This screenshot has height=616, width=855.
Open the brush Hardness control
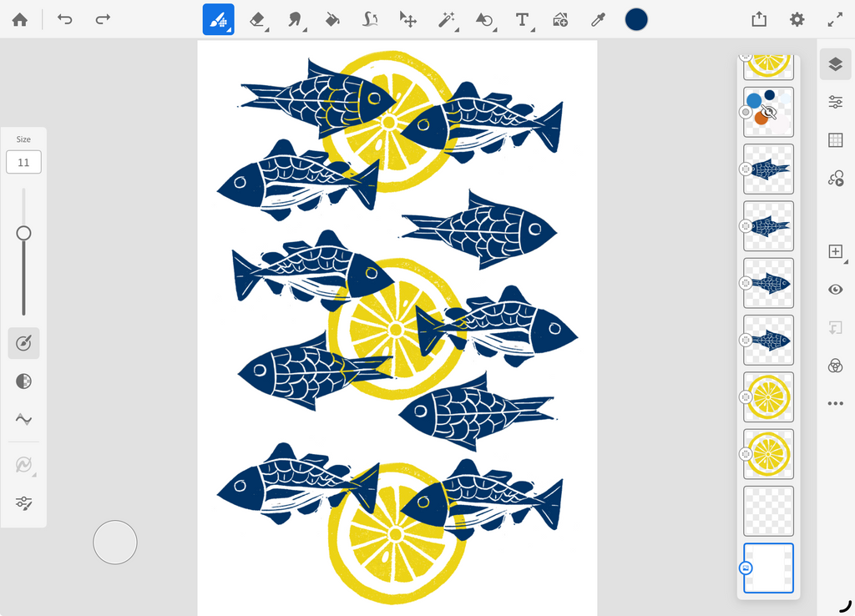[x=23, y=381]
